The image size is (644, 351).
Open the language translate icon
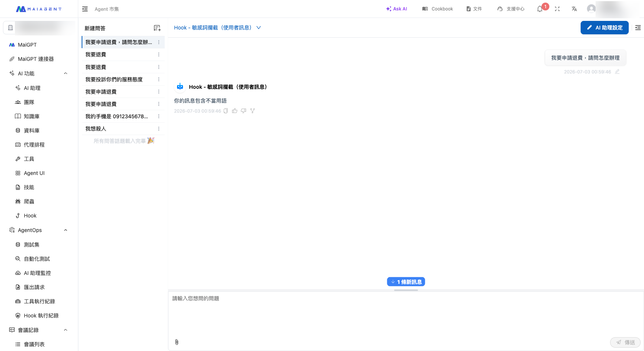[x=574, y=9]
